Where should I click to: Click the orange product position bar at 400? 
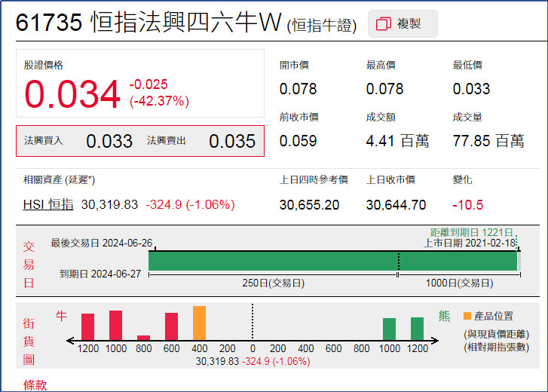199,323
